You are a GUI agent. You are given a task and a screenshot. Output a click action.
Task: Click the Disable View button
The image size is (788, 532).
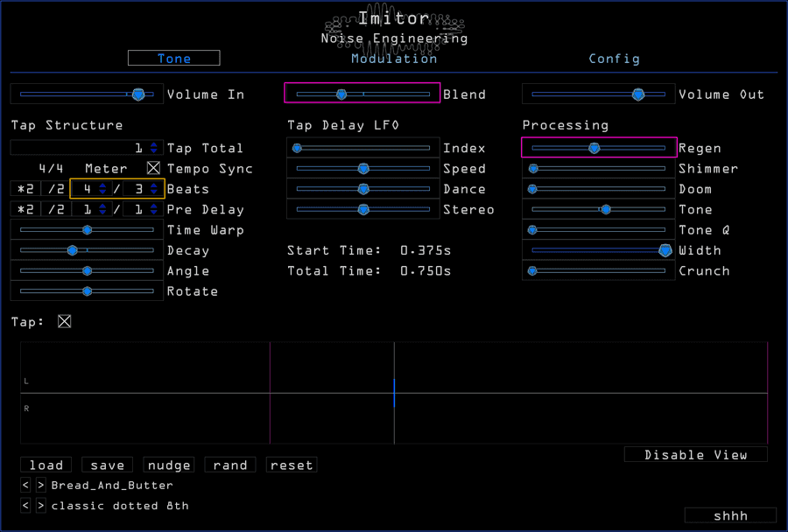click(695, 455)
